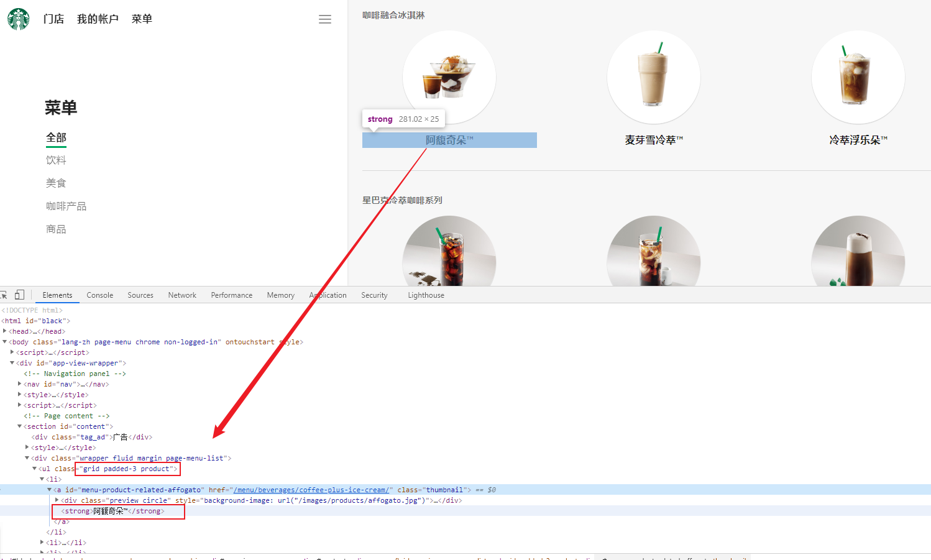931x560 pixels.
Task: Open 菜单 in the top navigation
Action: 142,19
